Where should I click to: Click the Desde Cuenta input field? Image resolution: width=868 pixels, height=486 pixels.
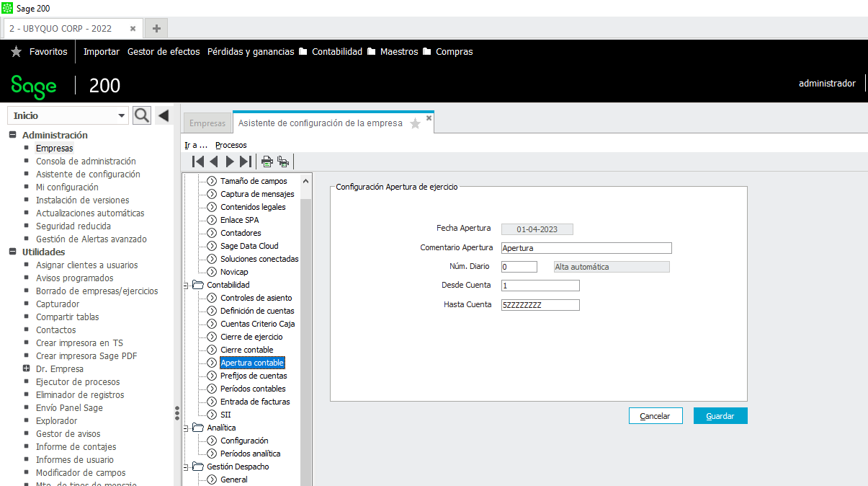[x=540, y=286]
